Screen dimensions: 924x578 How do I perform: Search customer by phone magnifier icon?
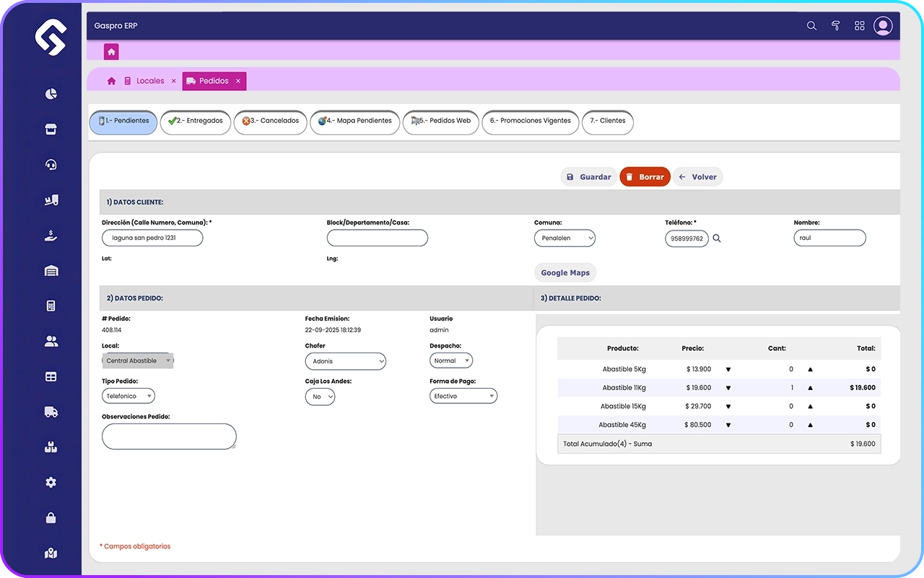[717, 238]
